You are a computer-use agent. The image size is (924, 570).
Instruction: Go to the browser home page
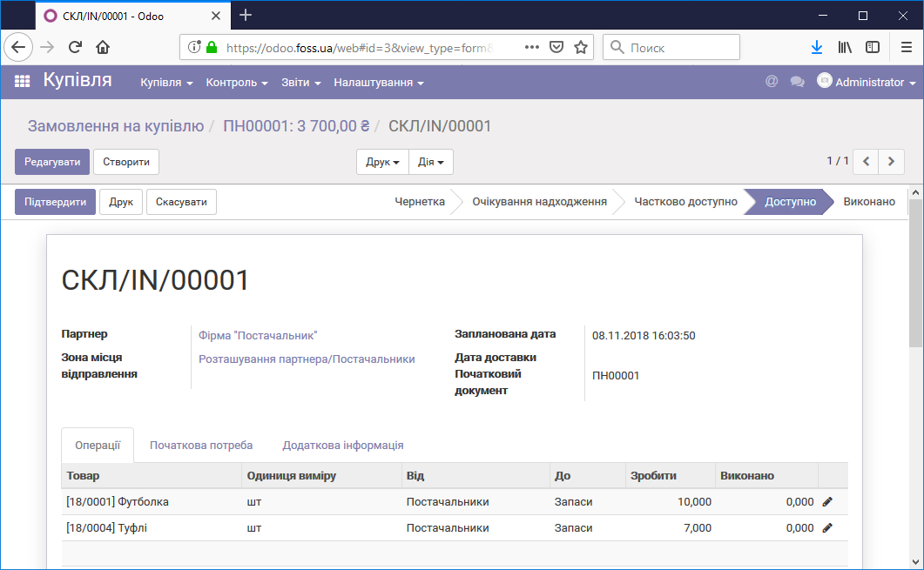pyautogui.click(x=103, y=47)
